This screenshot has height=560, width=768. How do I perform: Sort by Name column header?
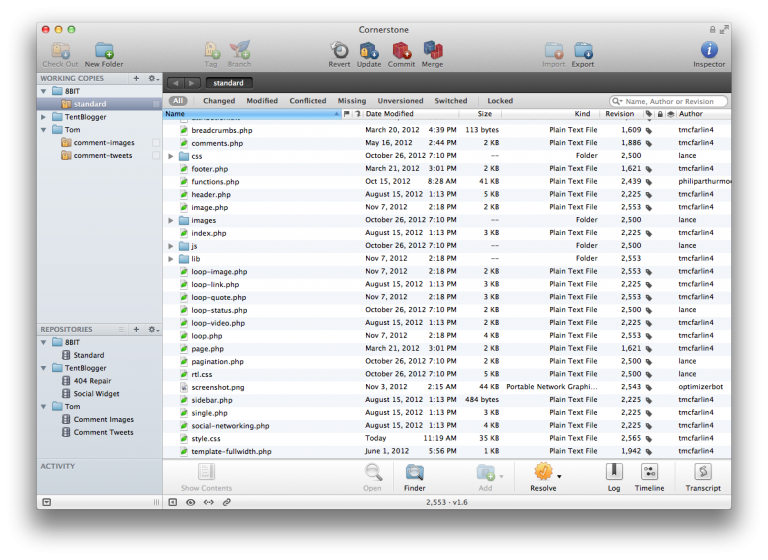[x=252, y=114]
